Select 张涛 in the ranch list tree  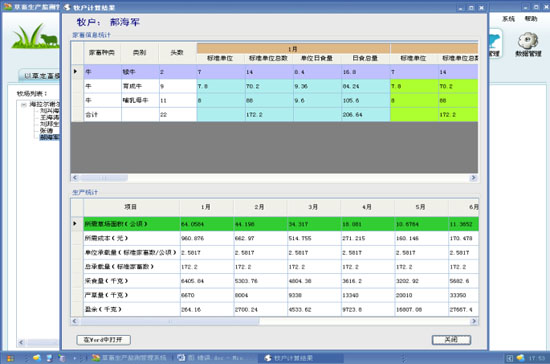coord(46,130)
